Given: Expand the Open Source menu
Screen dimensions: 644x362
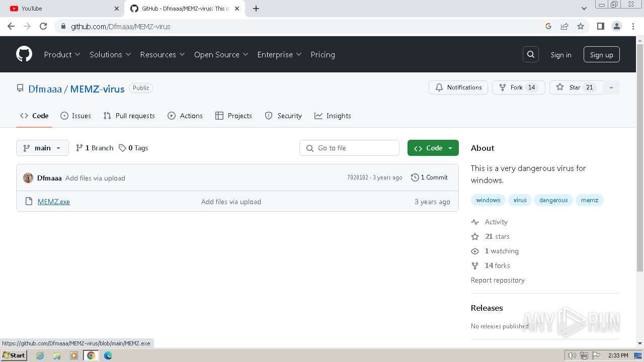Looking at the screenshot, I should [x=221, y=54].
